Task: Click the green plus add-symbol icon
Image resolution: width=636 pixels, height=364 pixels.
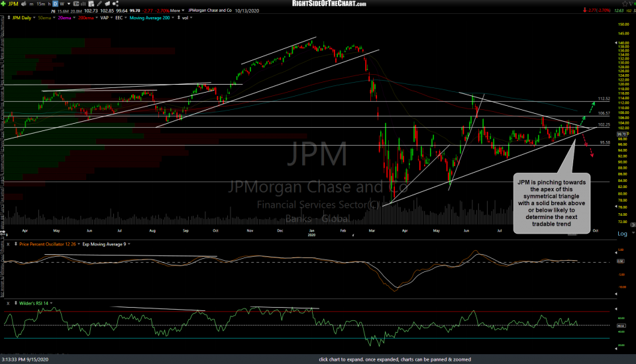Action: click(x=4, y=4)
